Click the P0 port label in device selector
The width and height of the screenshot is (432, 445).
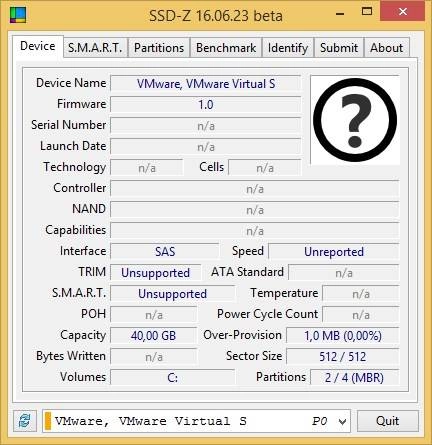(319, 421)
